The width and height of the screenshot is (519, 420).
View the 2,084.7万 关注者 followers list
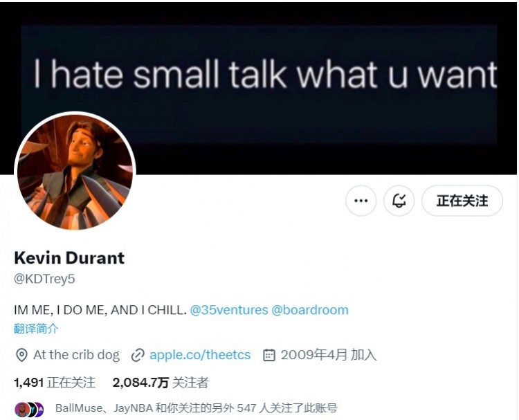(161, 383)
